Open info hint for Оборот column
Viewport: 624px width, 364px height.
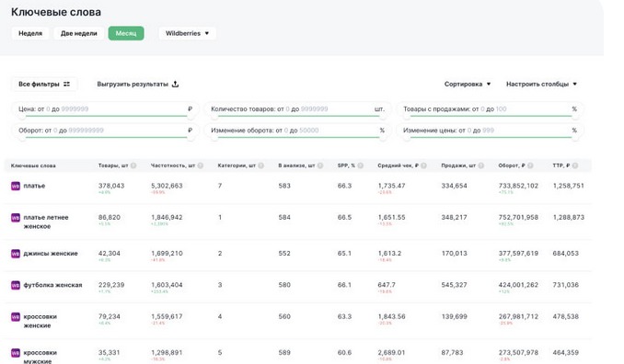[x=530, y=165]
